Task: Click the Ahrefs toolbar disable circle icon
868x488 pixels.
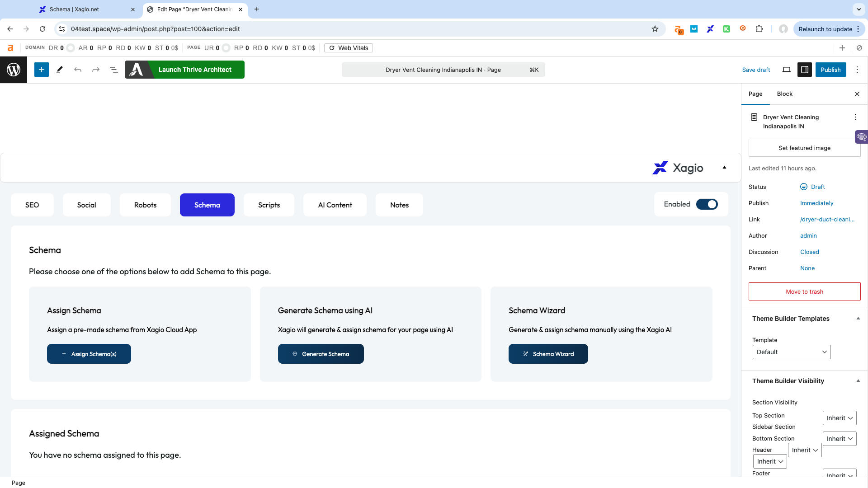Action: (859, 48)
